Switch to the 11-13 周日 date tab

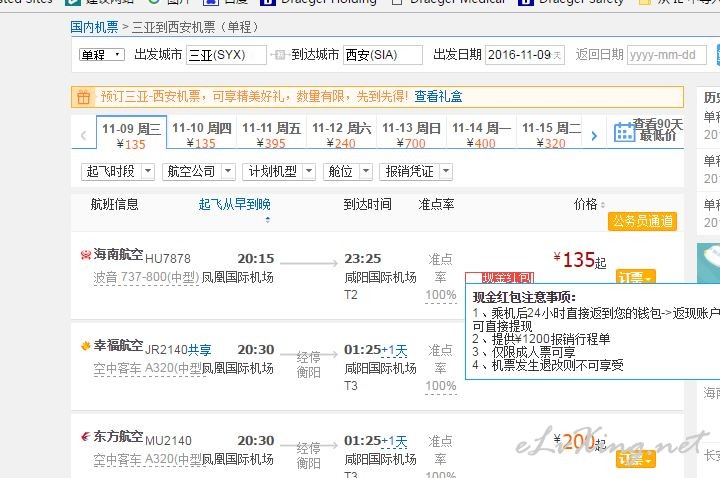[411, 135]
